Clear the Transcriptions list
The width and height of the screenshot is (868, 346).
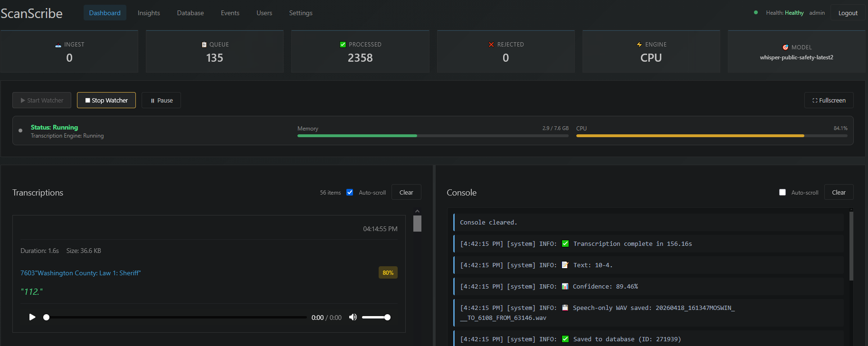[406, 192]
